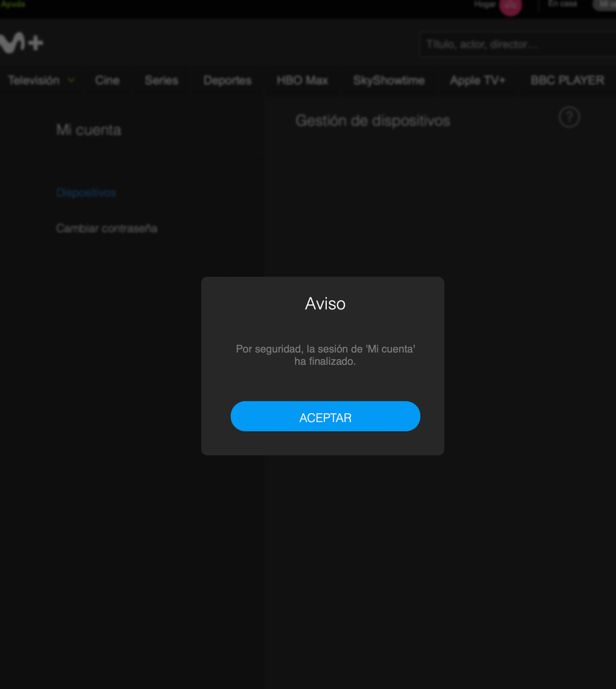This screenshot has width=616, height=689.
Task: Click the Televisión menu label
Action: pyautogui.click(x=34, y=81)
